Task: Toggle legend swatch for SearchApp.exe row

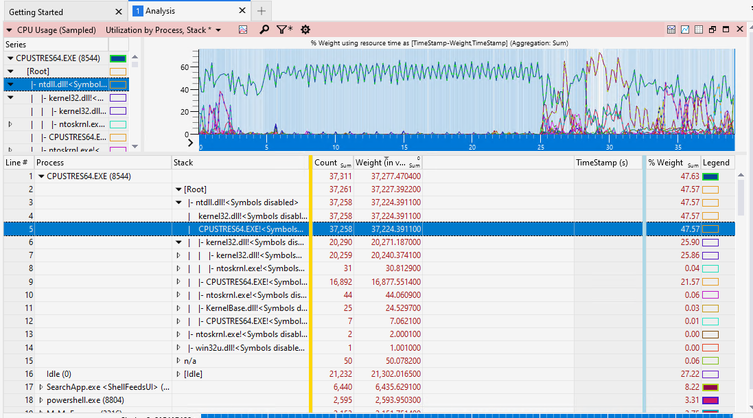Action: [x=710, y=387]
